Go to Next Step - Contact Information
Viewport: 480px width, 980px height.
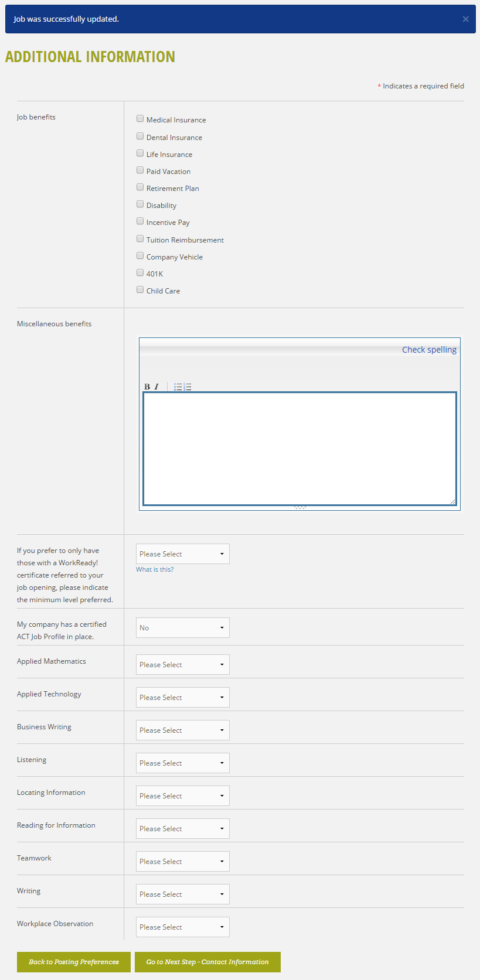207,962
